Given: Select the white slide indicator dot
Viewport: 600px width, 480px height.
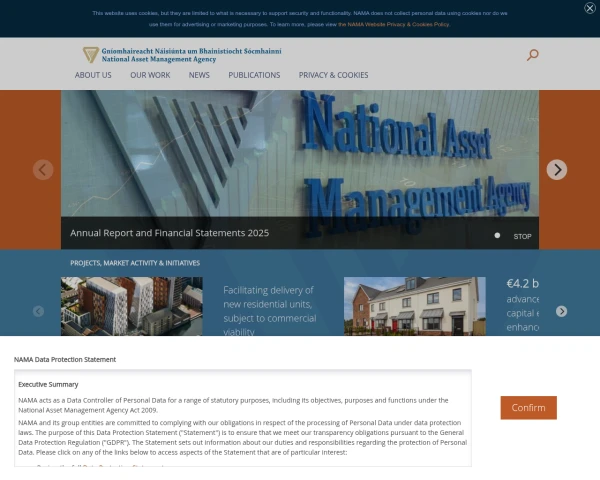Looking at the screenshot, I should [x=497, y=235].
